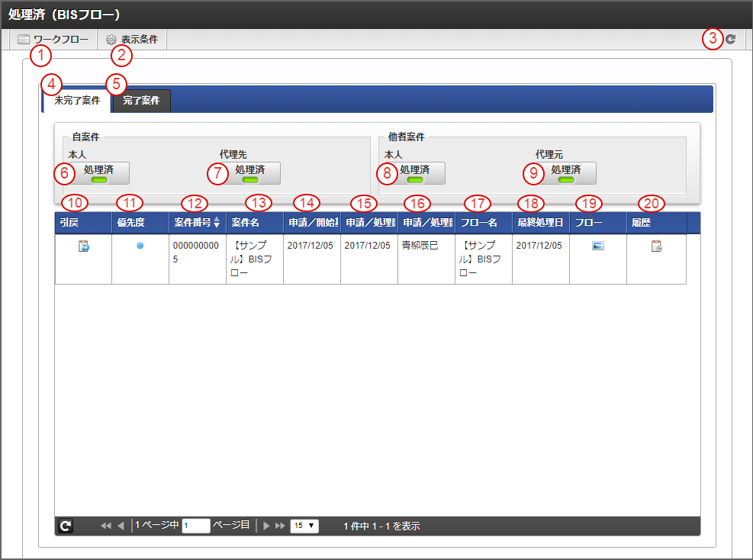Go to the first page
The height and width of the screenshot is (560, 753).
tap(105, 526)
